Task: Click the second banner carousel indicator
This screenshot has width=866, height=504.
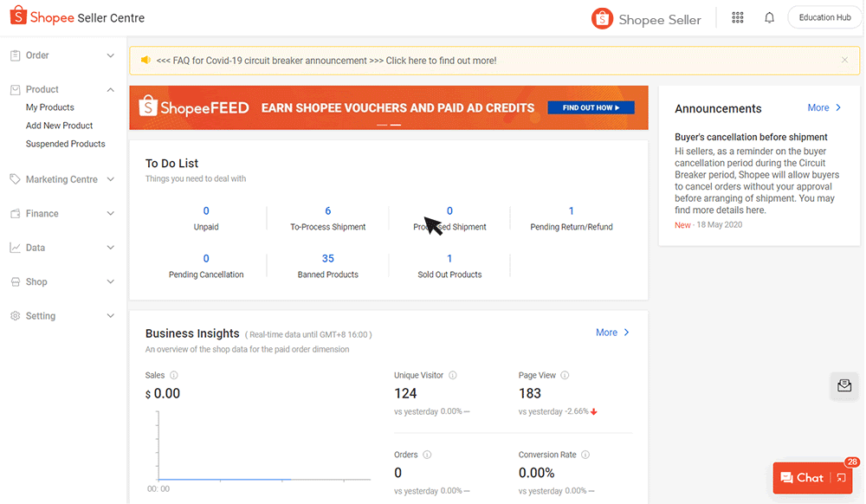Action: 396,126
